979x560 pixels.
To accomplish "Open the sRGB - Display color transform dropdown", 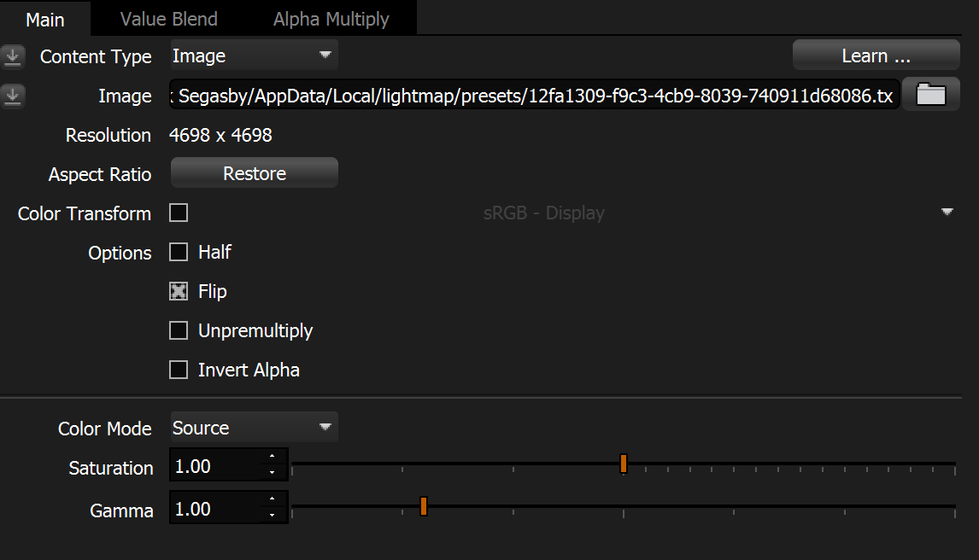I will click(x=947, y=213).
